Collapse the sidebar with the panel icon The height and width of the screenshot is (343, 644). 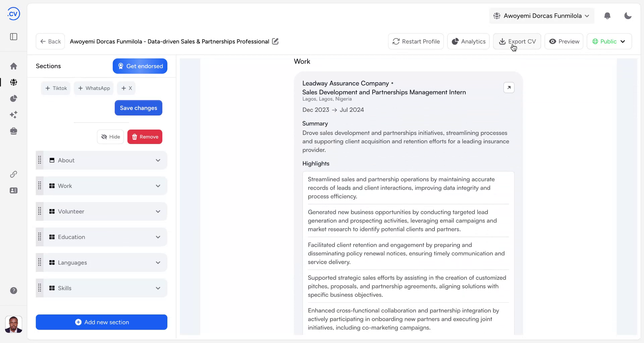pos(13,37)
